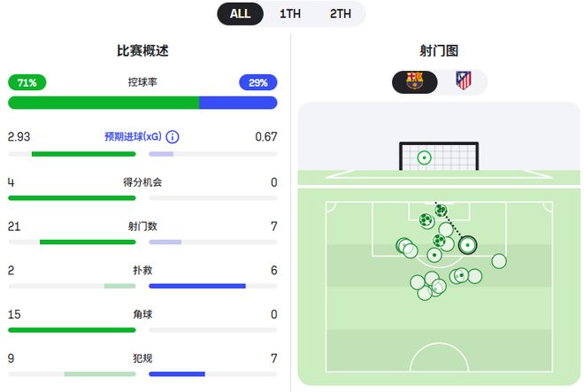Switch to the 2TH half tab
This screenshot has height=392, width=584.
tap(340, 13)
